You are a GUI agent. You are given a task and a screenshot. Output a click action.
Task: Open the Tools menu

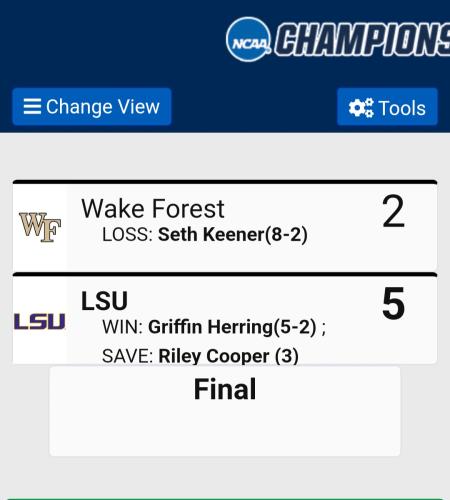387,107
